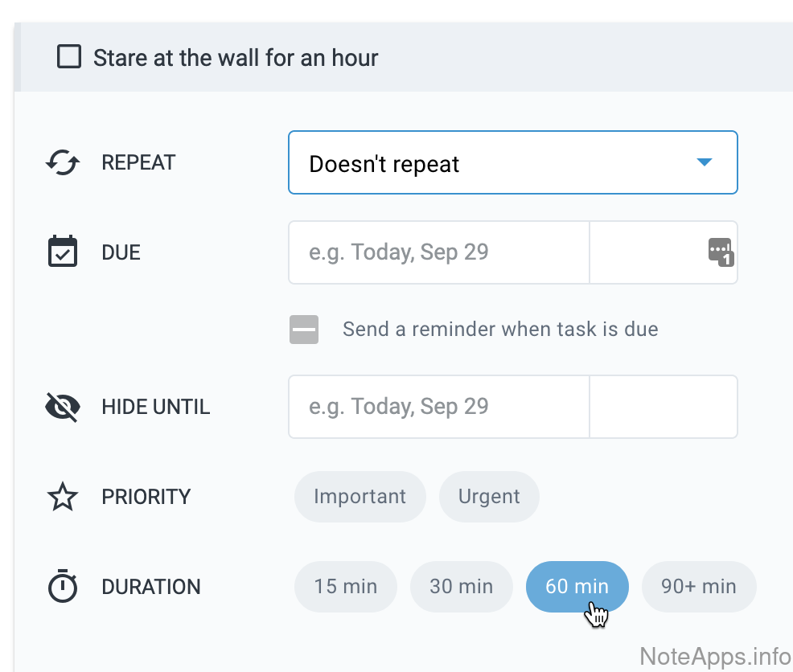Viewport: 793px width, 672px height.
Task: Click the Priority star icon
Action: click(63, 497)
